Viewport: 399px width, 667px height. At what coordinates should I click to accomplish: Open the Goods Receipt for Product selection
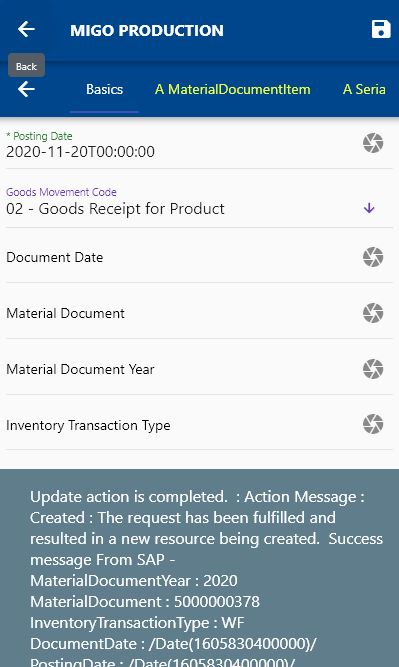(x=115, y=209)
